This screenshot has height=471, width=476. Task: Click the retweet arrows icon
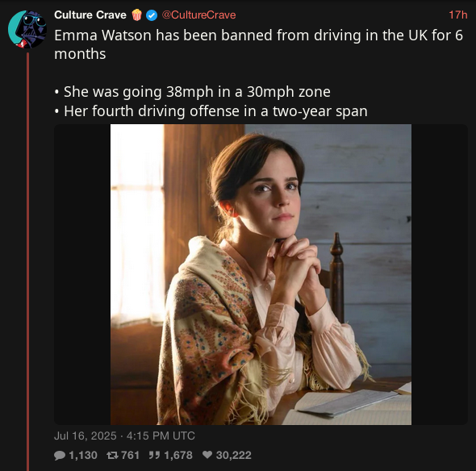click(112, 455)
